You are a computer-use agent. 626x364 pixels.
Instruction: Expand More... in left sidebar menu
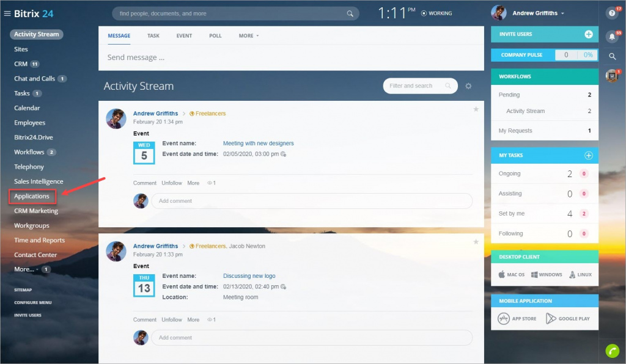[x=26, y=269]
